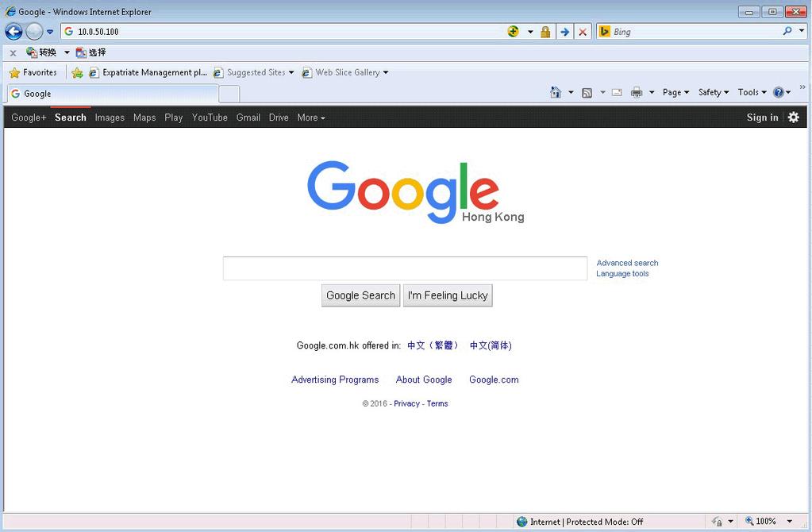Open the Safety menu
Viewport: 812px width, 532px height.
[x=714, y=92]
